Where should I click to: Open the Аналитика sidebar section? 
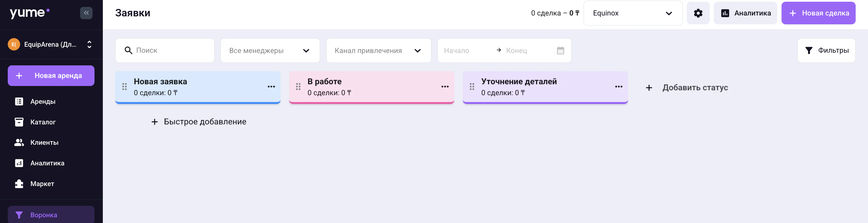tap(47, 163)
